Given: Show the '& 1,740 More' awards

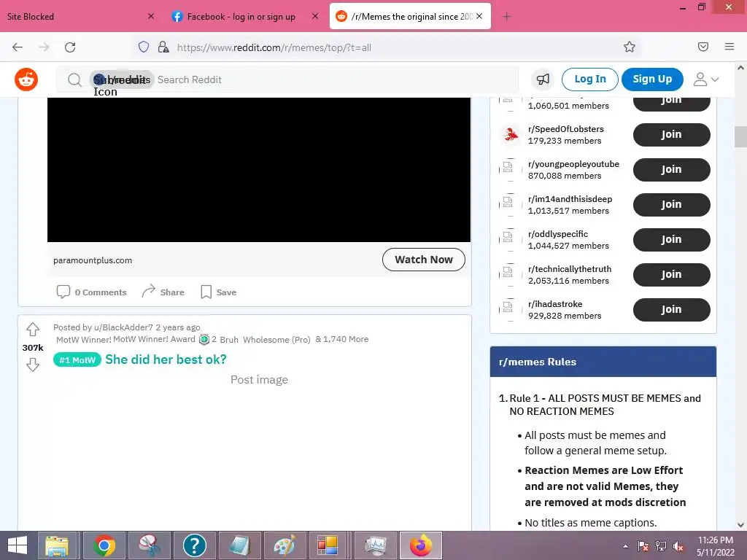Looking at the screenshot, I should click(x=341, y=339).
